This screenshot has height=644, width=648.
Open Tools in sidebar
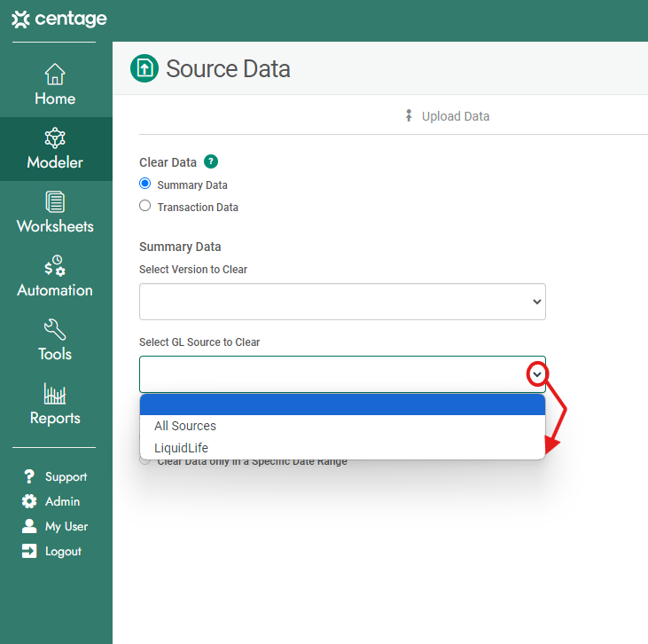click(x=55, y=341)
